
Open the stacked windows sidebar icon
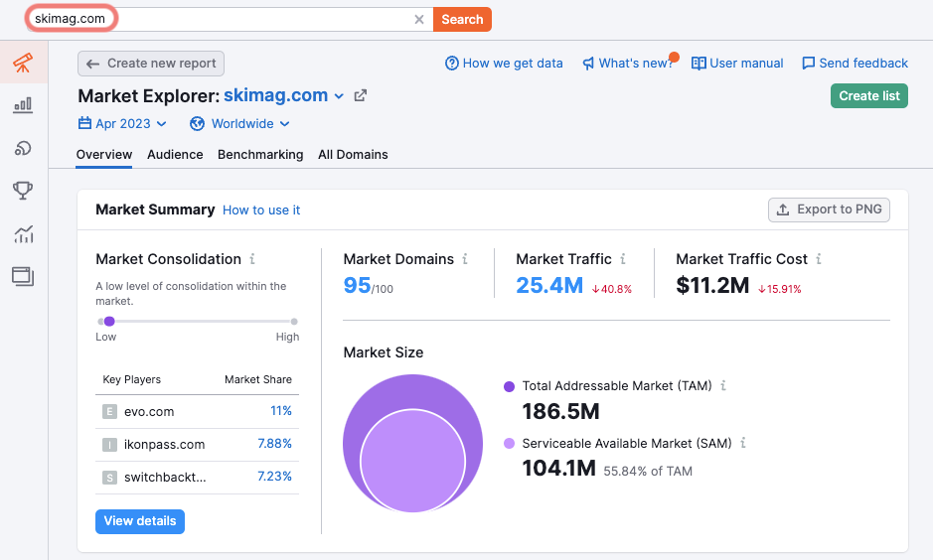coord(23,276)
